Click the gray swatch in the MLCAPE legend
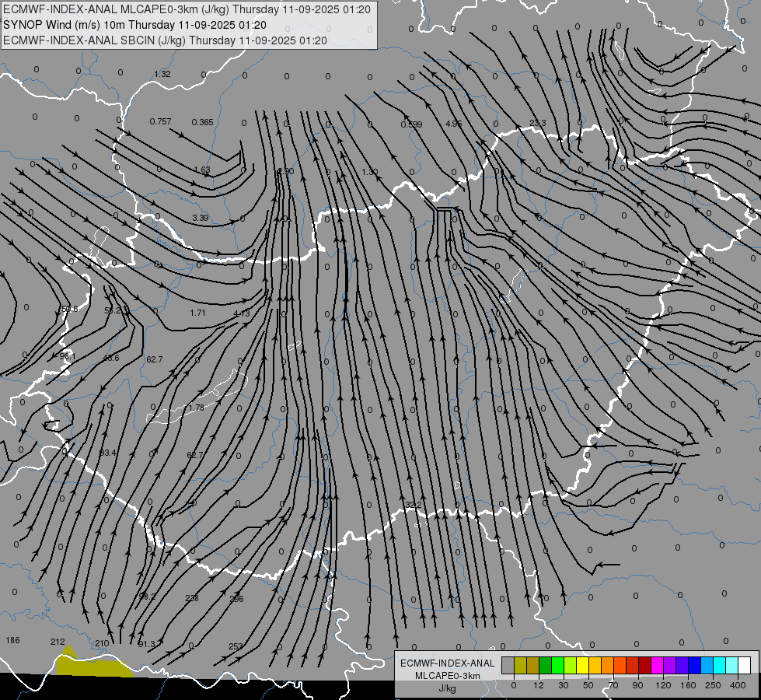This screenshot has width=761, height=700. (x=508, y=665)
